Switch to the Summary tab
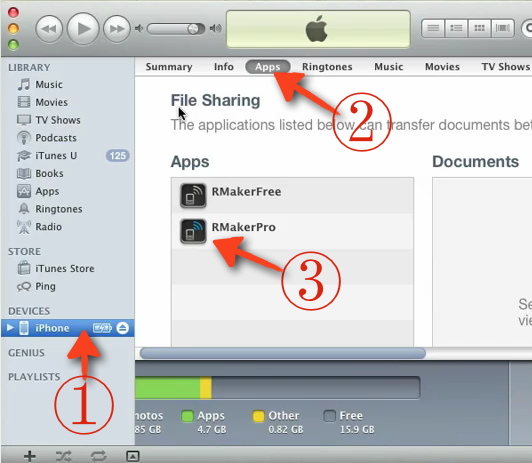The image size is (532, 463). tap(169, 67)
